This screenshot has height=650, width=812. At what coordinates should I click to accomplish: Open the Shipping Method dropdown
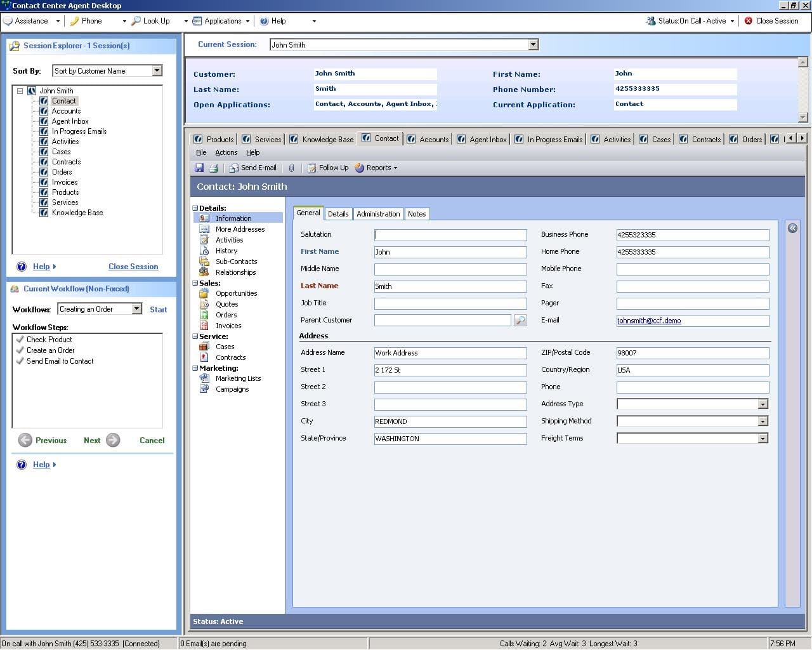click(x=763, y=421)
